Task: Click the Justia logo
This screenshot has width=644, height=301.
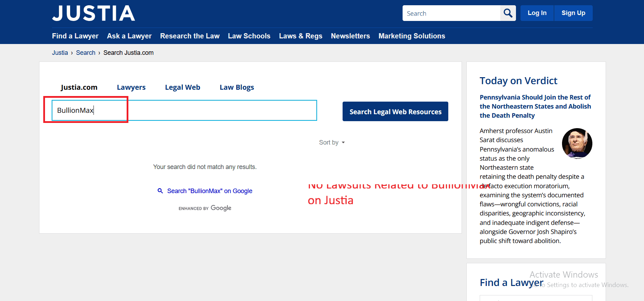Action: point(93,13)
